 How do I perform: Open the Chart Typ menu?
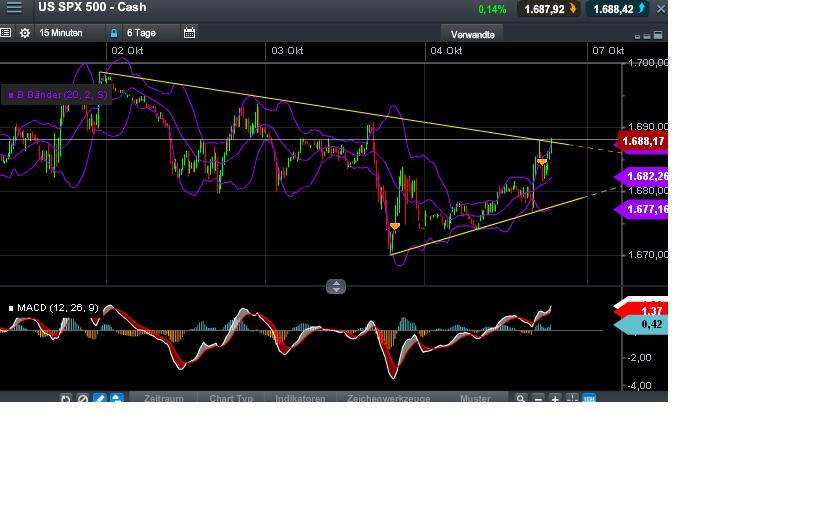tap(231, 398)
